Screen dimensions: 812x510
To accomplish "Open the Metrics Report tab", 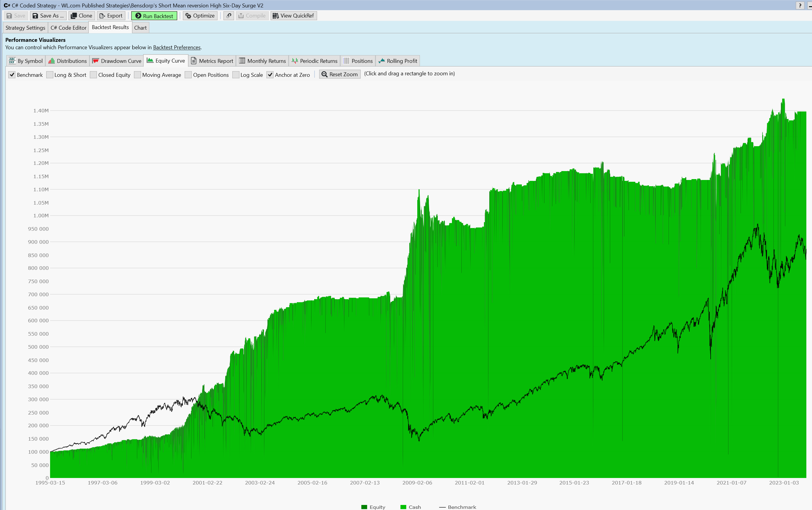I will click(x=212, y=61).
